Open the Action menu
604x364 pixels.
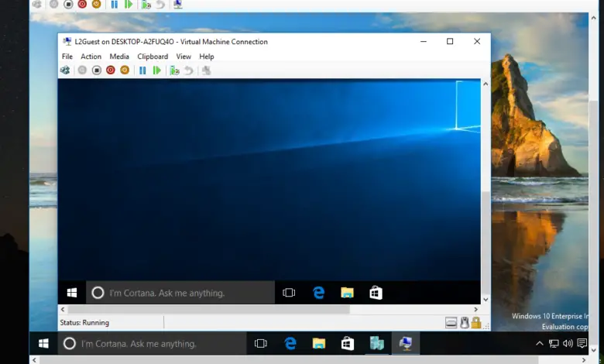[91, 57]
